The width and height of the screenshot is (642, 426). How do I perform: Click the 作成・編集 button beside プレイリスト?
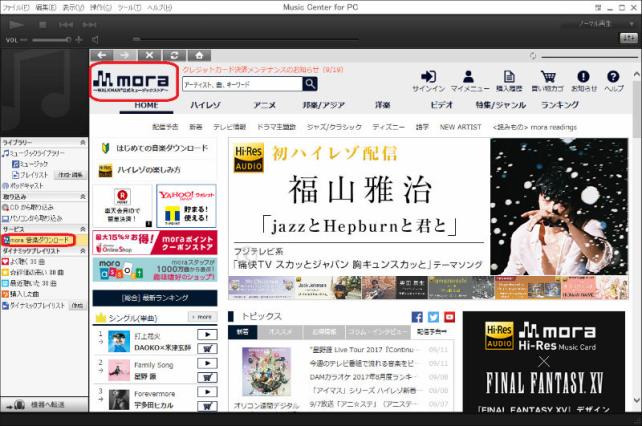70,175
